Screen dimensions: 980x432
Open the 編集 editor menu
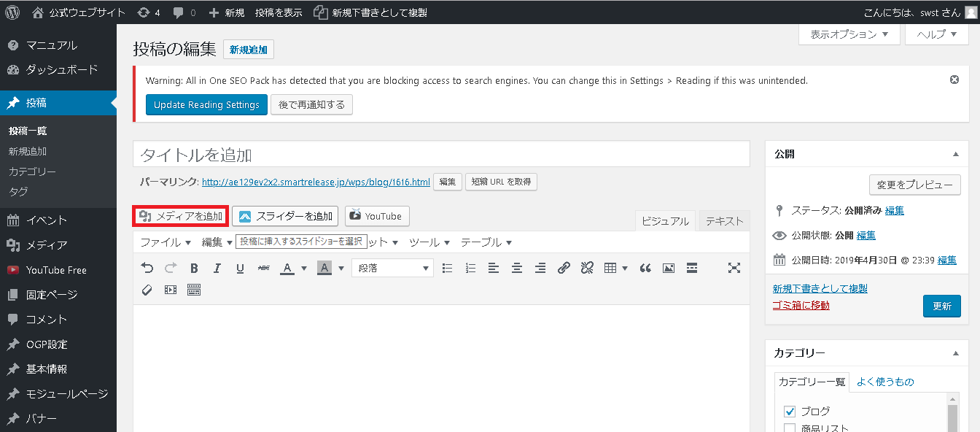point(217,242)
